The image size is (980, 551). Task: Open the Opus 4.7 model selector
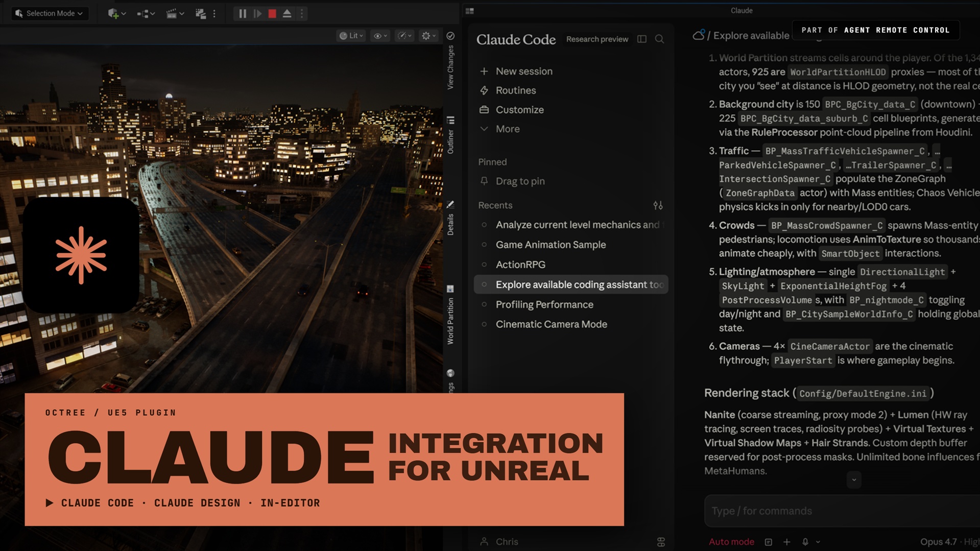(x=938, y=542)
